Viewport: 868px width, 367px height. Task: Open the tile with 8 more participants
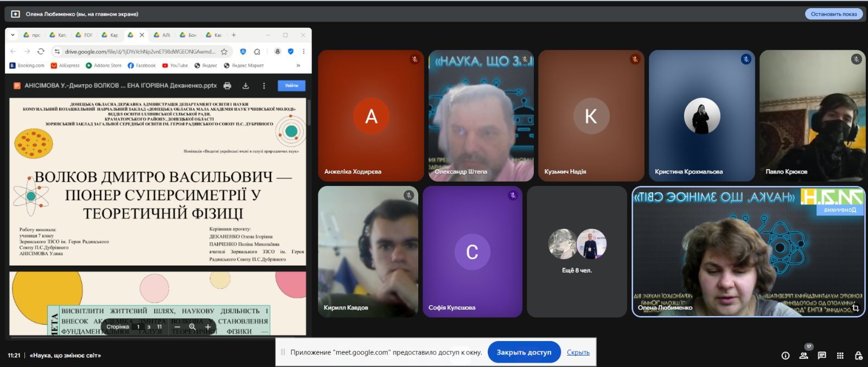[x=577, y=252]
